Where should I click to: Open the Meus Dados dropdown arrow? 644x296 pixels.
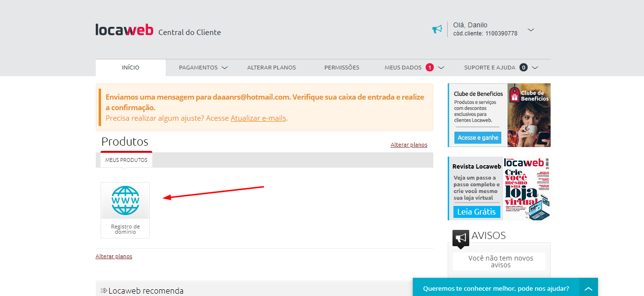click(441, 68)
